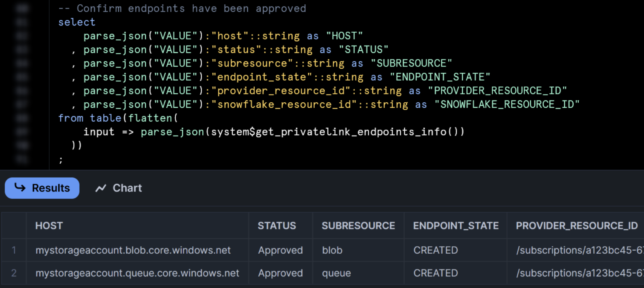Image resolution: width=644 pixels, height=288 pixels.
Task: Sort by the HOST column header
Action: click(x=49, y=226)
